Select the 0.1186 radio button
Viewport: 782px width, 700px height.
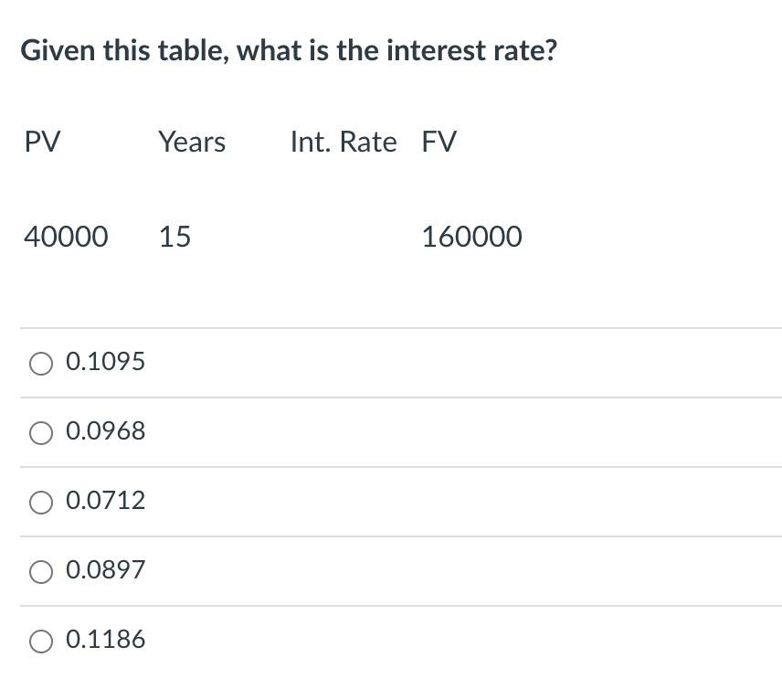(x=40, y=641)
